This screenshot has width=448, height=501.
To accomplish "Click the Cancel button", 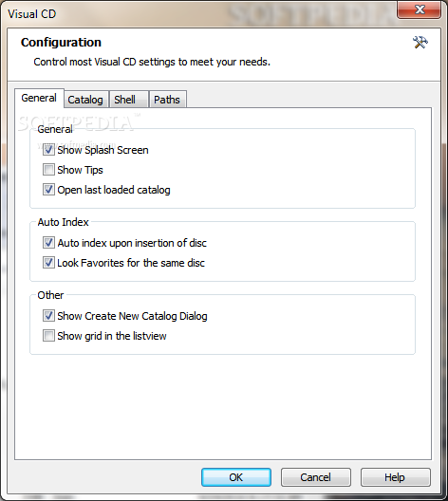I will 316,477.
